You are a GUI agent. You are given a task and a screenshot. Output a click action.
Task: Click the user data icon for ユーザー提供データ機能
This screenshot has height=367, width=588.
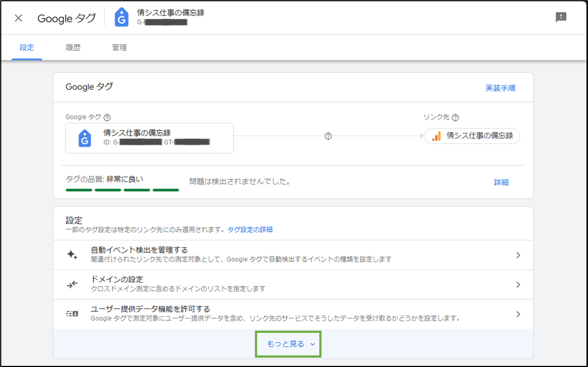coord(72,314)
